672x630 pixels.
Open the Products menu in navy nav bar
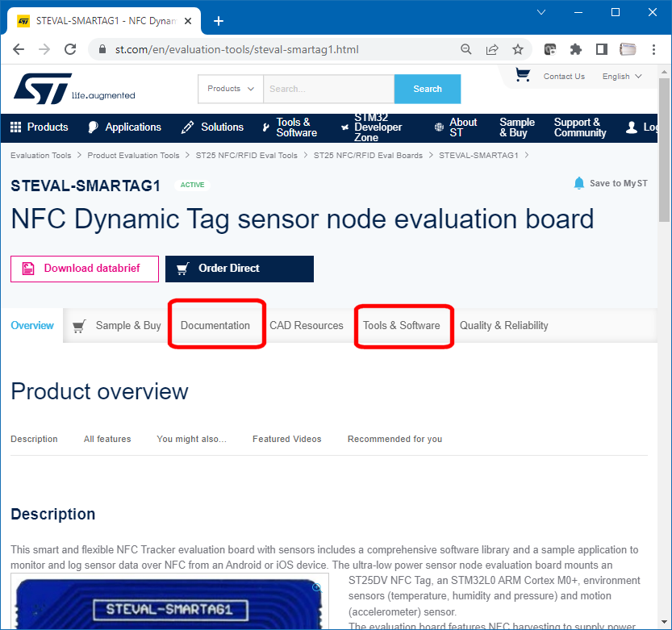(39, 127)
